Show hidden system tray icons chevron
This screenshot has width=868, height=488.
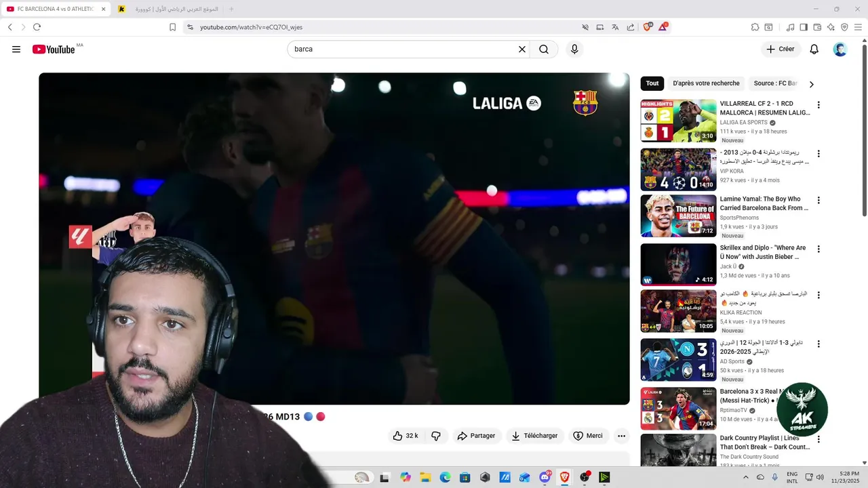click(746, 477)
